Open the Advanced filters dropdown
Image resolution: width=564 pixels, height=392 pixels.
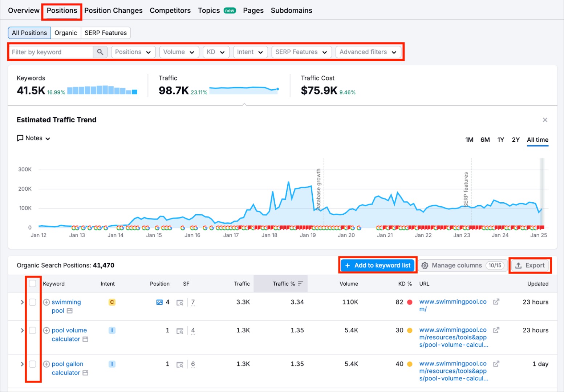tap(368, 52)
